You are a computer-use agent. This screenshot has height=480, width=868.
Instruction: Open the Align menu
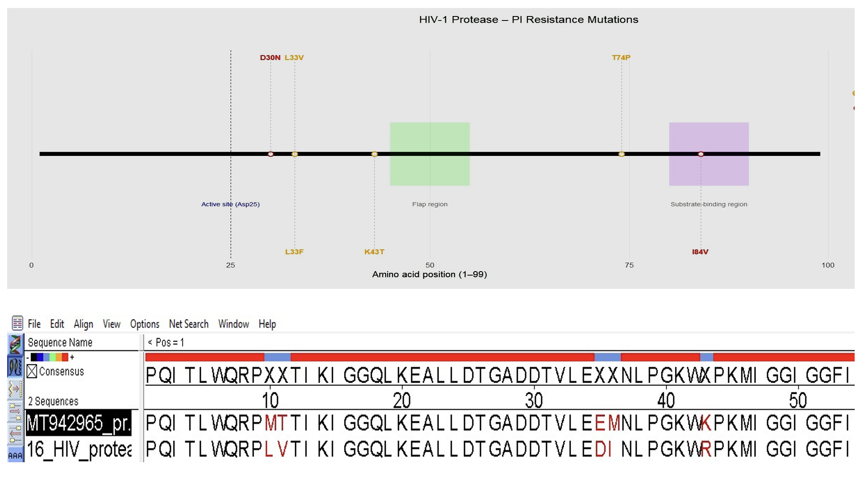[84, 324]
